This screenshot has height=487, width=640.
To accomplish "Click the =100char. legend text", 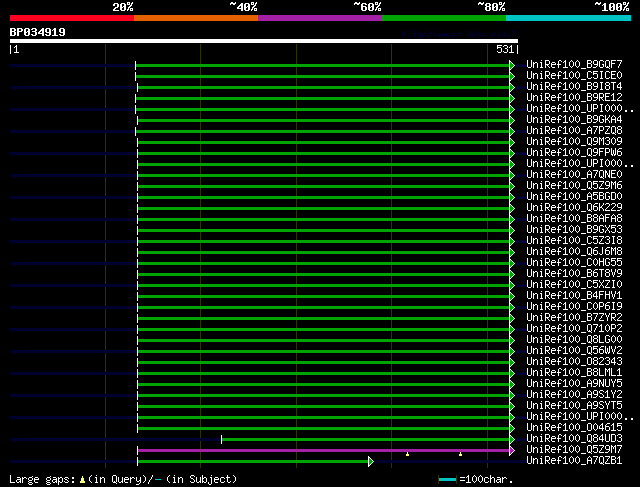I will (x=486, y=480).
